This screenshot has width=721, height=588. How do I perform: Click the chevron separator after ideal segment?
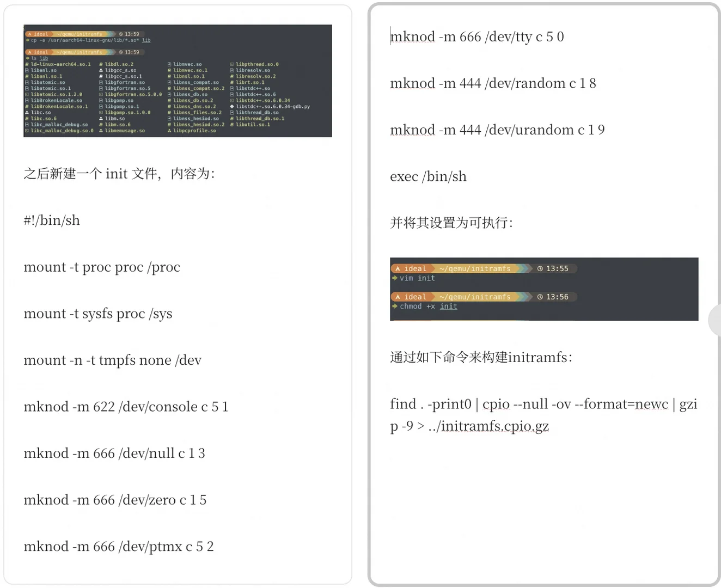[52, 34]
